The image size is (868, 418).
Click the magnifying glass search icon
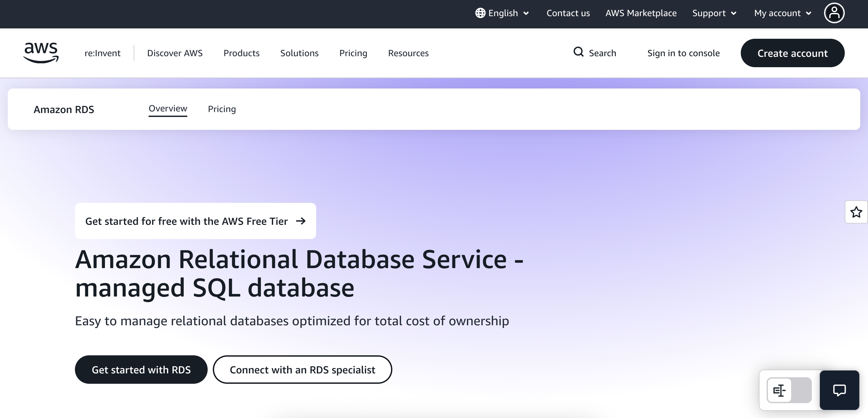pos(578,52)
